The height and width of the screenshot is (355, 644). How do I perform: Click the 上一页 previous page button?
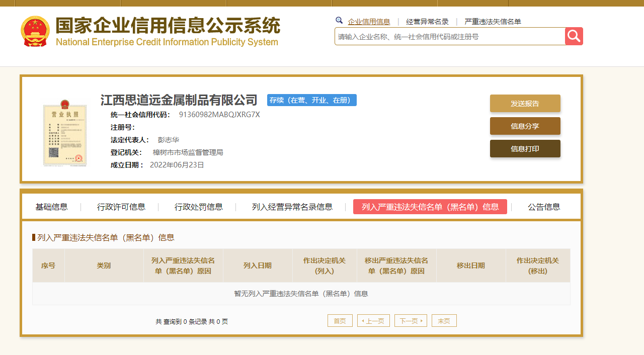pyautogui.click(x=373, y=321)
